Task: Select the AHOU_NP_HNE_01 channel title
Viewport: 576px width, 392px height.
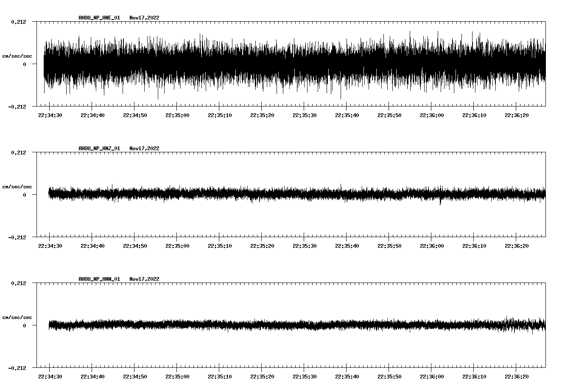Action: point(99,18)
